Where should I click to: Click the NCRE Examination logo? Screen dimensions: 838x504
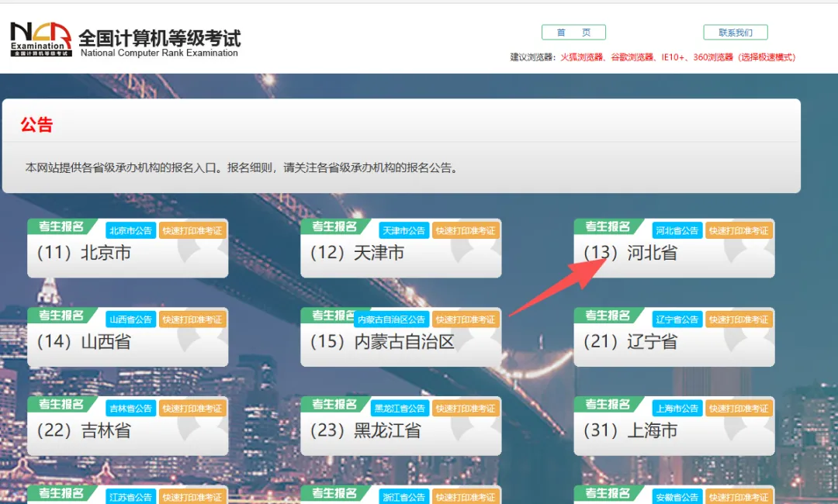[x=41, y=39]
